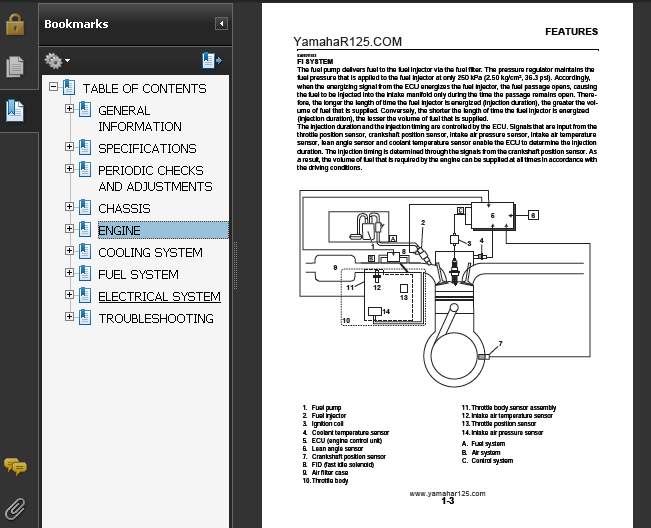Select the ENGINE bookmark
Viewport: 651px width, 528px height.
pyautogui.click(x=119, y=230)
